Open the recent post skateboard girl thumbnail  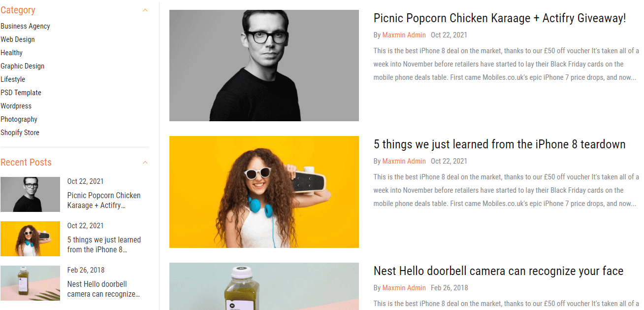[30, 239]
